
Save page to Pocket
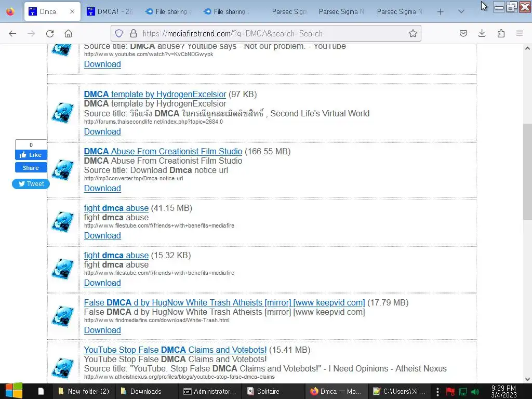(x=463, y=33)
